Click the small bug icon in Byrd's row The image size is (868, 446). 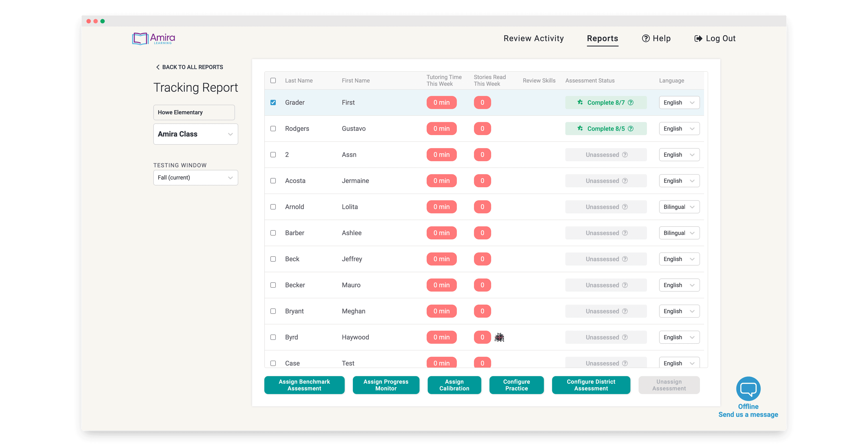[x=499, y=337]
